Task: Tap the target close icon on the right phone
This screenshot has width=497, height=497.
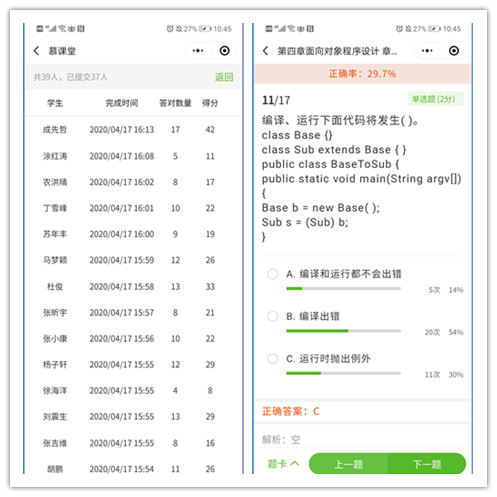Action: 454,51
